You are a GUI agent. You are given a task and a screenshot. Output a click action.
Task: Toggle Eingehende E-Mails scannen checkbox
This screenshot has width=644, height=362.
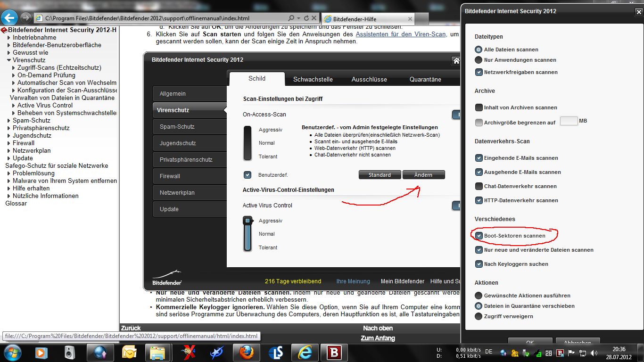[x=479, y=158]
